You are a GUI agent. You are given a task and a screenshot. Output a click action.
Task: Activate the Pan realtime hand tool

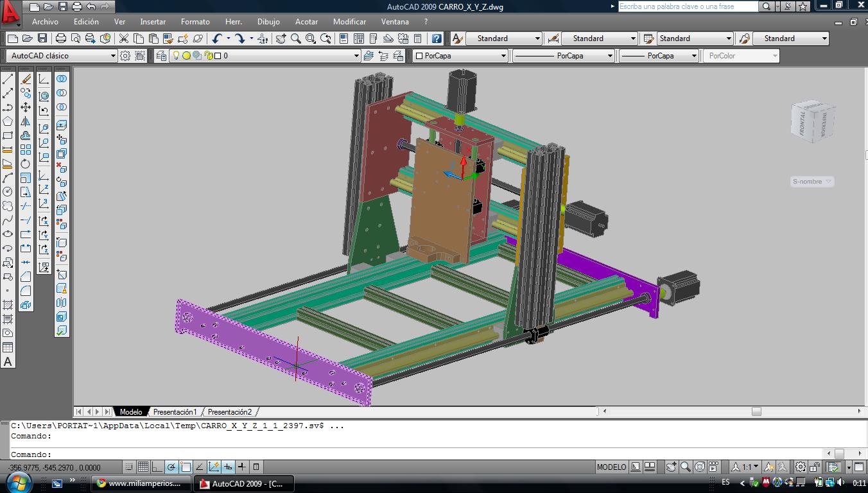coord(281,39)
